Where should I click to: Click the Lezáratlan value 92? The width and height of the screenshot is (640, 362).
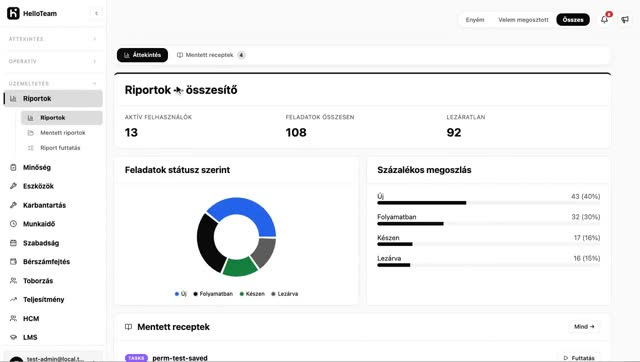[x=454, y=133]
